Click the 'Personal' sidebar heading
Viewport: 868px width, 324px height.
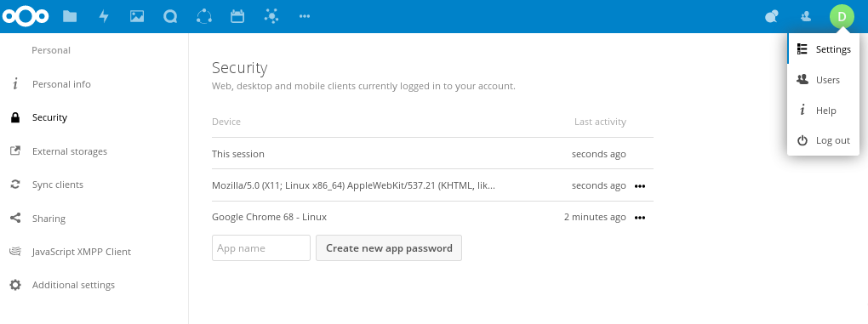[51, 50]
